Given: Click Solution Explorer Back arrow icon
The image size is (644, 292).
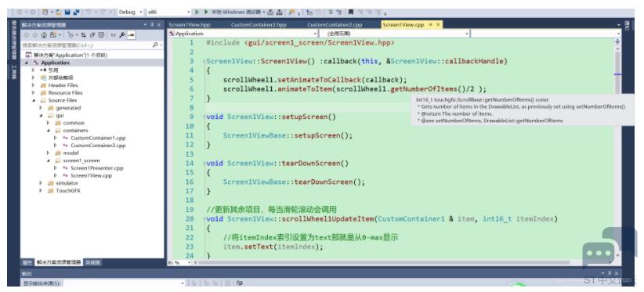Looking at the screenshot, I should click(x=26, y=35).
